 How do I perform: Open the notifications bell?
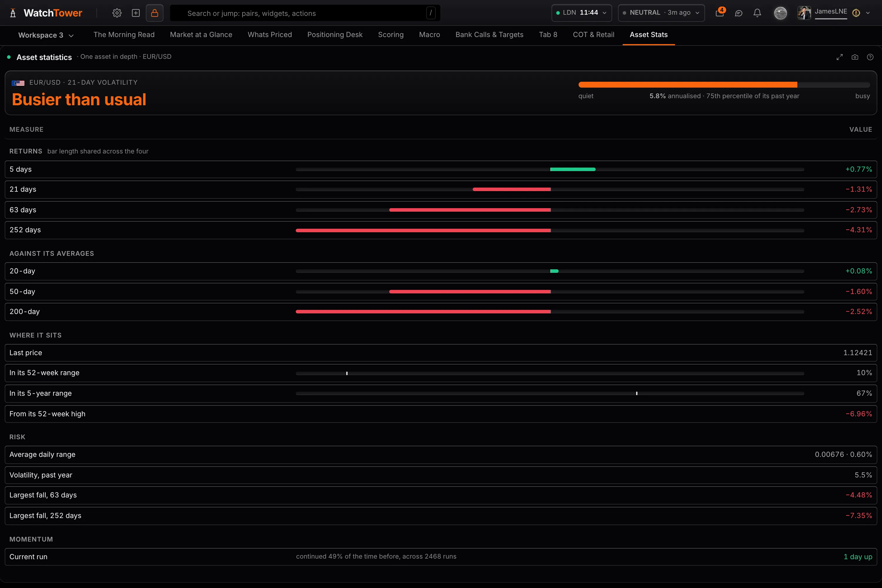(x=758, y=13)
